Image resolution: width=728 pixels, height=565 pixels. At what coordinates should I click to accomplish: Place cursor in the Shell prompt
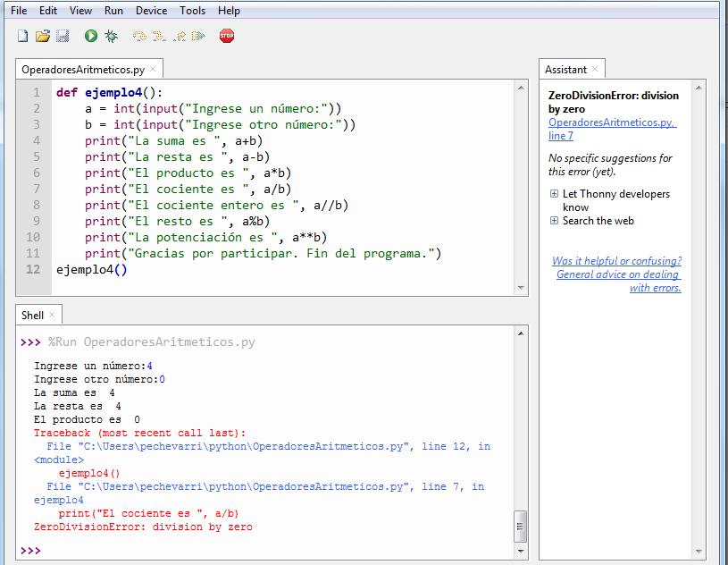tap(54, 551)
